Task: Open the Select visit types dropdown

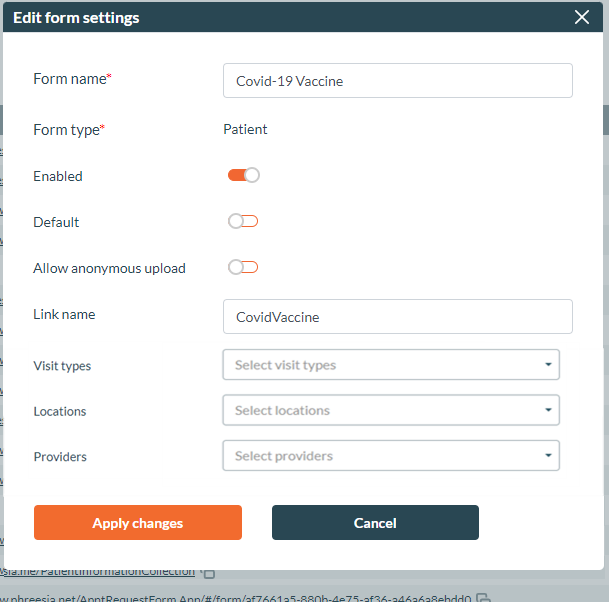Action: coord(391,365)
